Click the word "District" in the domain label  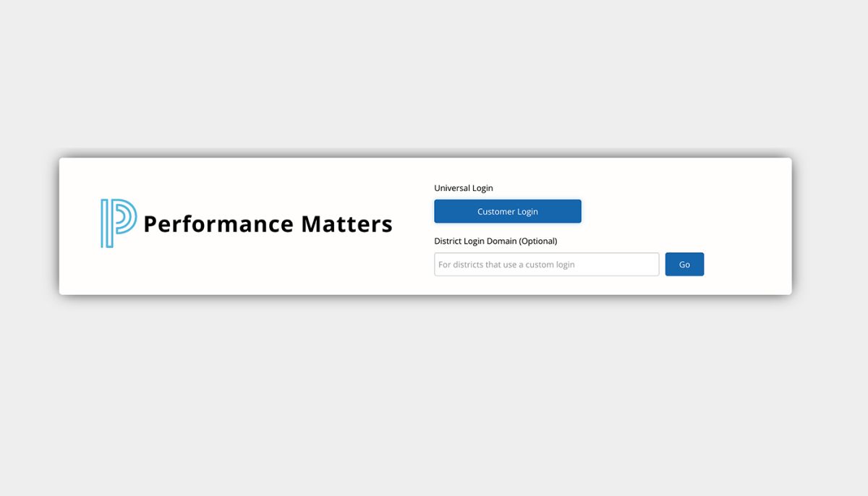pyautogui.click(x=448, y=241)
